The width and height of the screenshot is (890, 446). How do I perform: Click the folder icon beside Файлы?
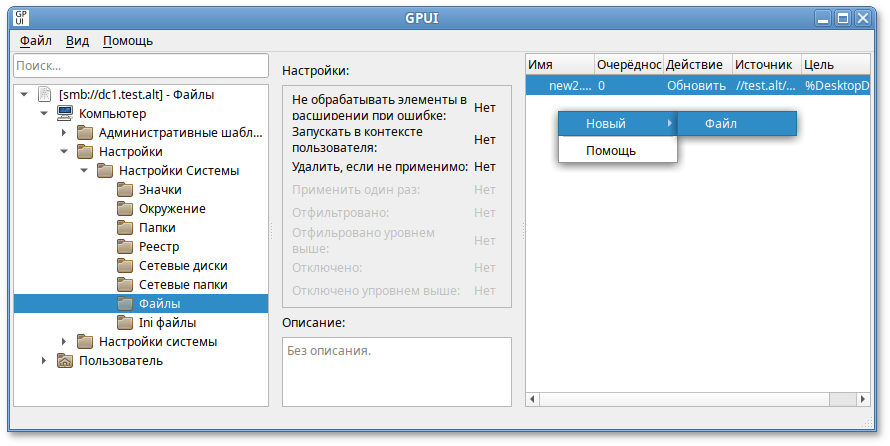point(125,304)
